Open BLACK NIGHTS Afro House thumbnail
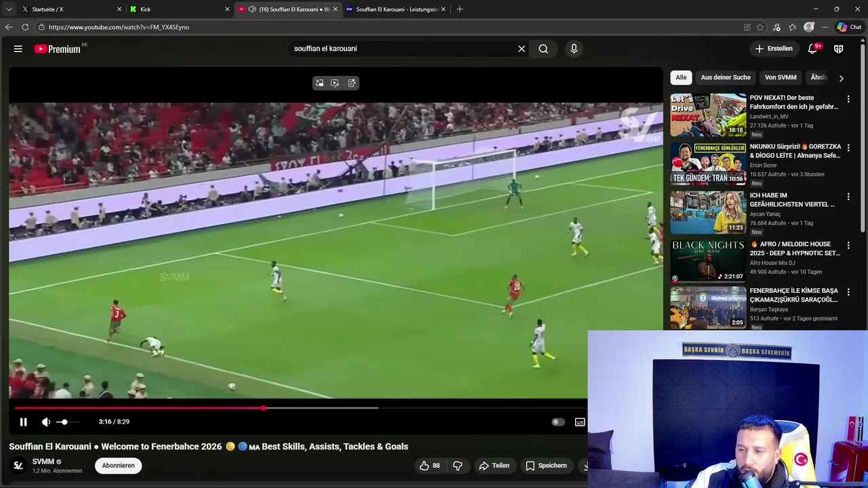 [x=708, y=262]
